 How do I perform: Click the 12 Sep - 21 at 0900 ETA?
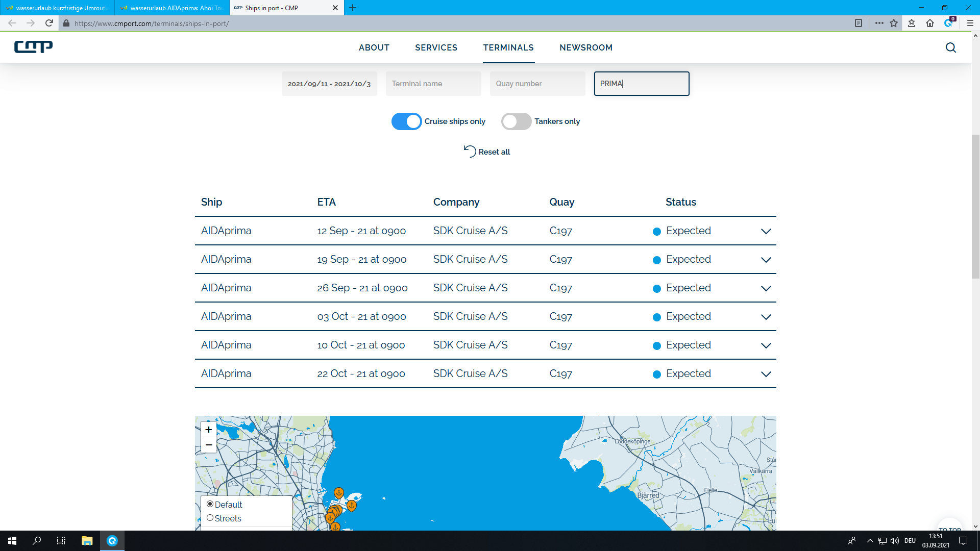point(361,231)
